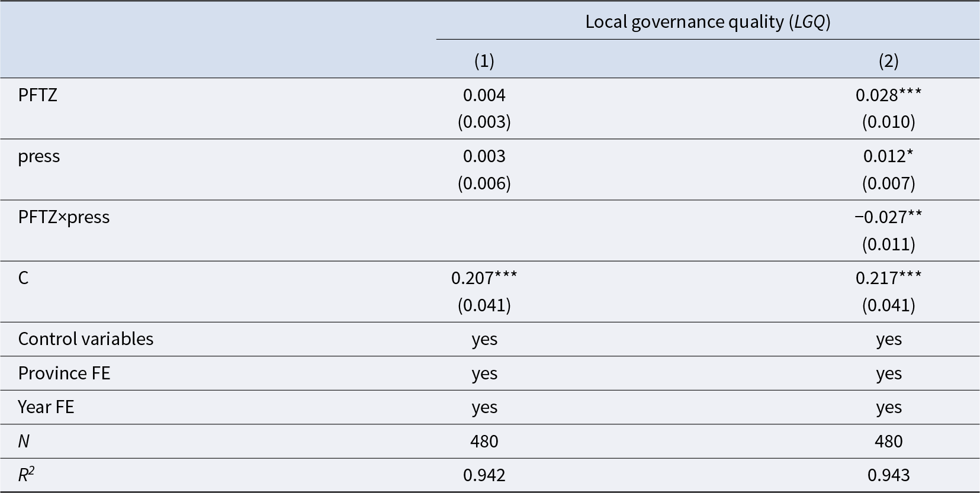This screenshot has height=493, width=980.
Task: Click the Local governance quality (LGQ) header
Action: [708, 22]
